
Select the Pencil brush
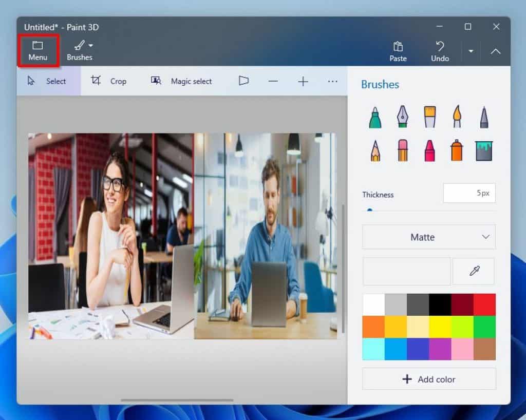click(x=375, y=151)
